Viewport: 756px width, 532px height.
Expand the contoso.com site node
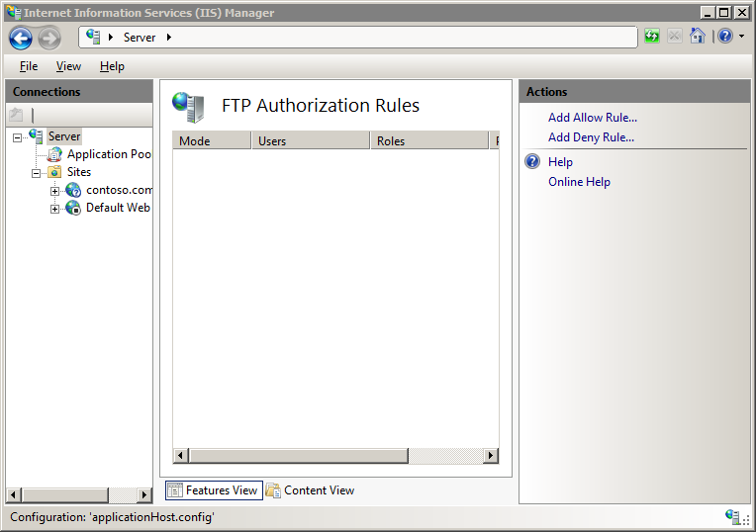[55, 191]
